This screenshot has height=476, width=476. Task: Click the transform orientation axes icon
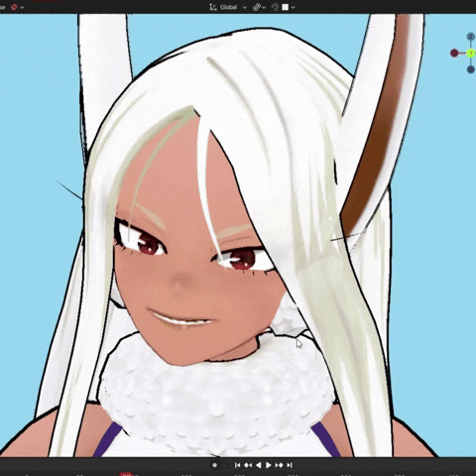pyautogui.click(x=212, y=7)
